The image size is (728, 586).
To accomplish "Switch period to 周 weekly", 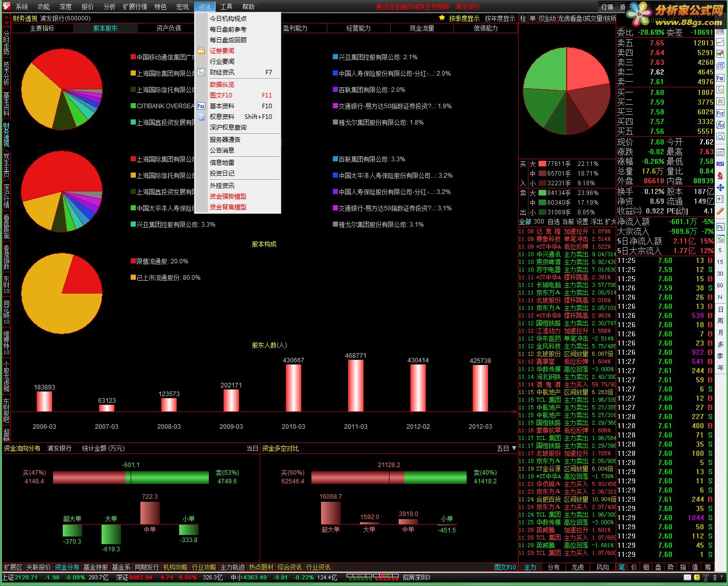I will point(720,321).
